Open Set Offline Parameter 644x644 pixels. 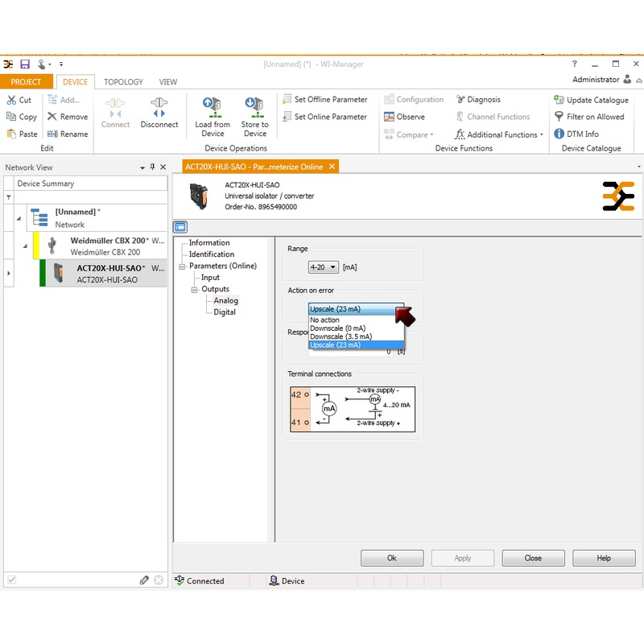coord(325,99)
